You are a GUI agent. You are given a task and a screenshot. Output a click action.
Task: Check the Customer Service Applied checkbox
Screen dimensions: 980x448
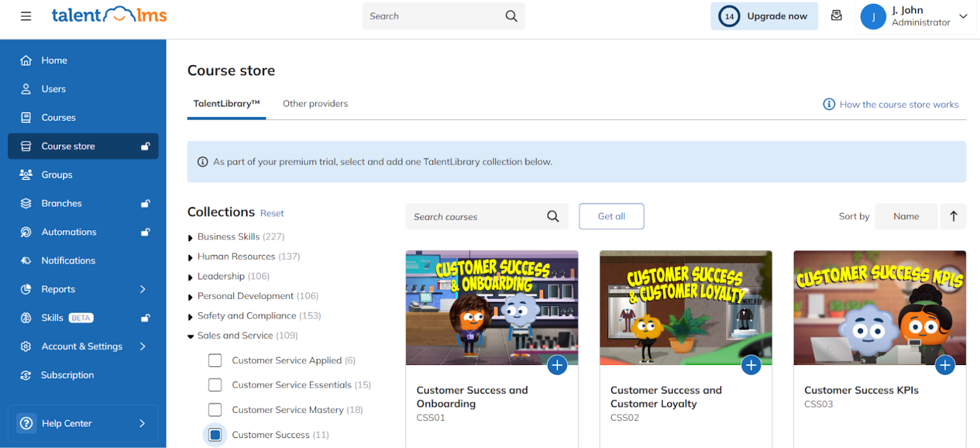click(215, 360)
